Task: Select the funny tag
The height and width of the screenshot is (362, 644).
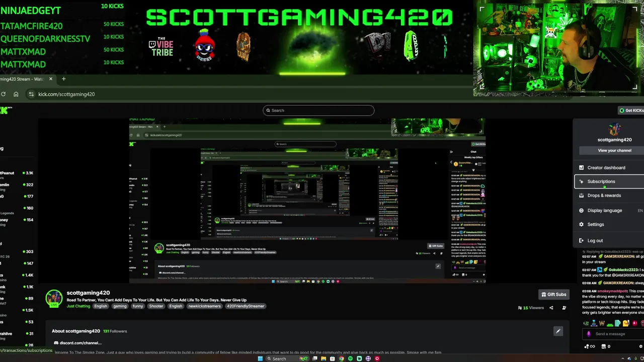Action: 138,306
